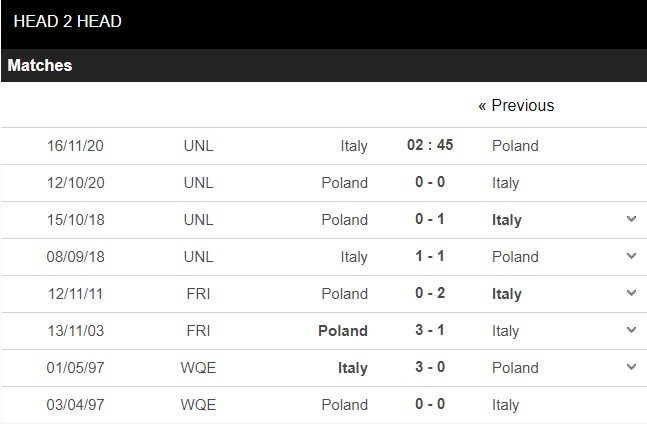
Task: Open the 02 : 45 upcoming match time
Action: [x=430, y=145]
